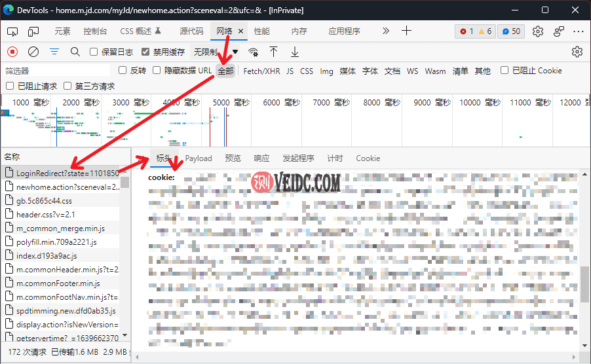The height and width of the screenshot is (364, 591).
Task: Open the feedback/profile icon
Action: coord(559,31)
